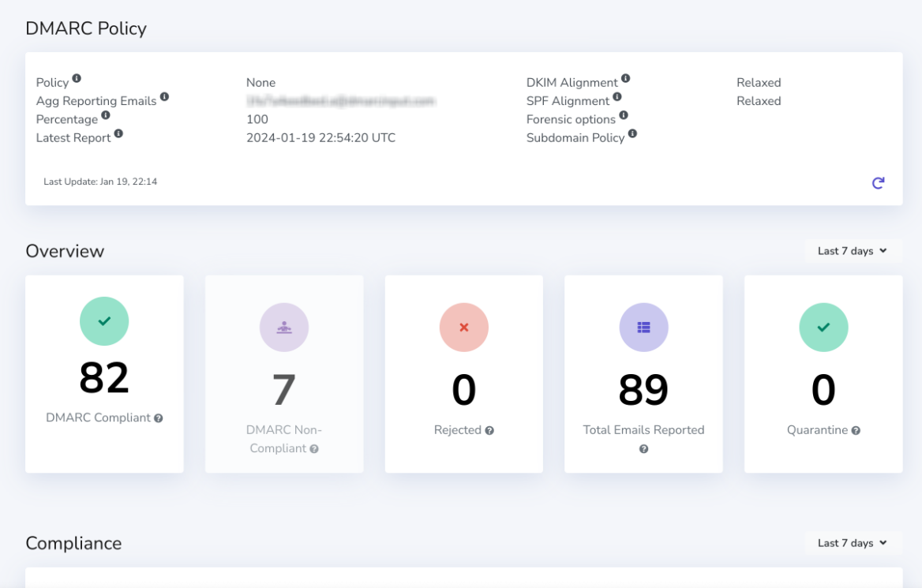Click the Agg Reporting Emails info icon

click(165, 97)
